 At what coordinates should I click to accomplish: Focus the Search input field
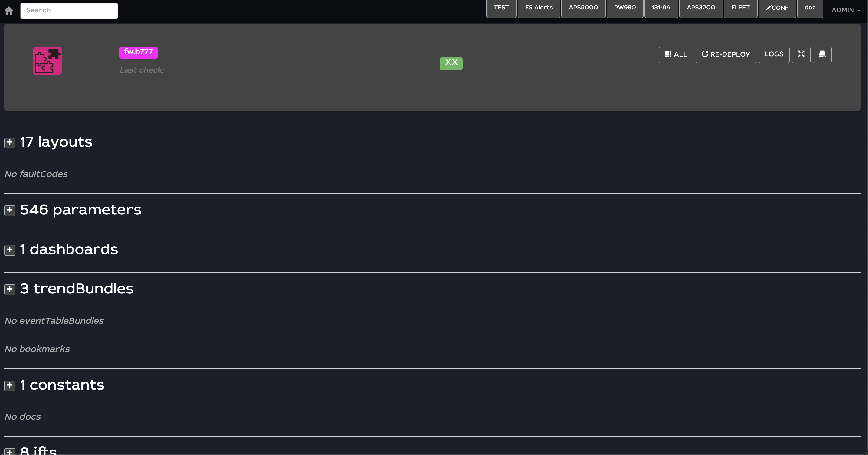pos(69,11)
